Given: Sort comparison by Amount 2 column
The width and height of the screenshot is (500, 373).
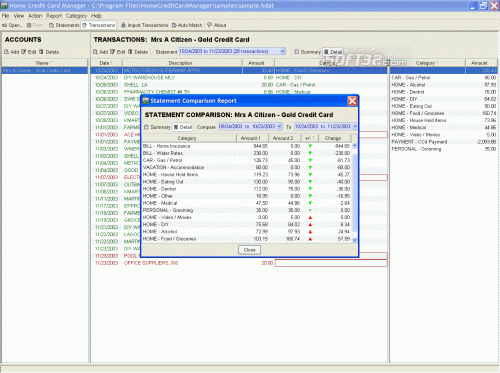Looking at the screenshot, I should tap(285, 138).
